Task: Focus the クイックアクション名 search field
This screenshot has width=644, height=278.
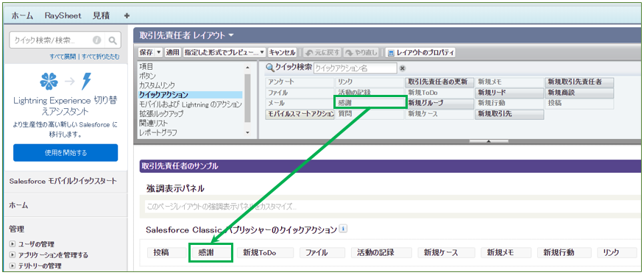Action: point(355,68)
